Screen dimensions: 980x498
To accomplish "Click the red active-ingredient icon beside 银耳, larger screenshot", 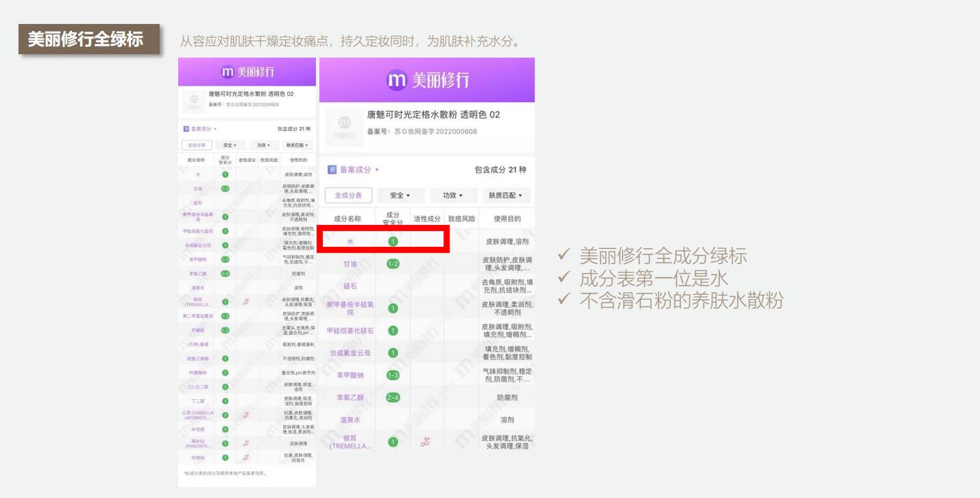I will click(425, 442).
